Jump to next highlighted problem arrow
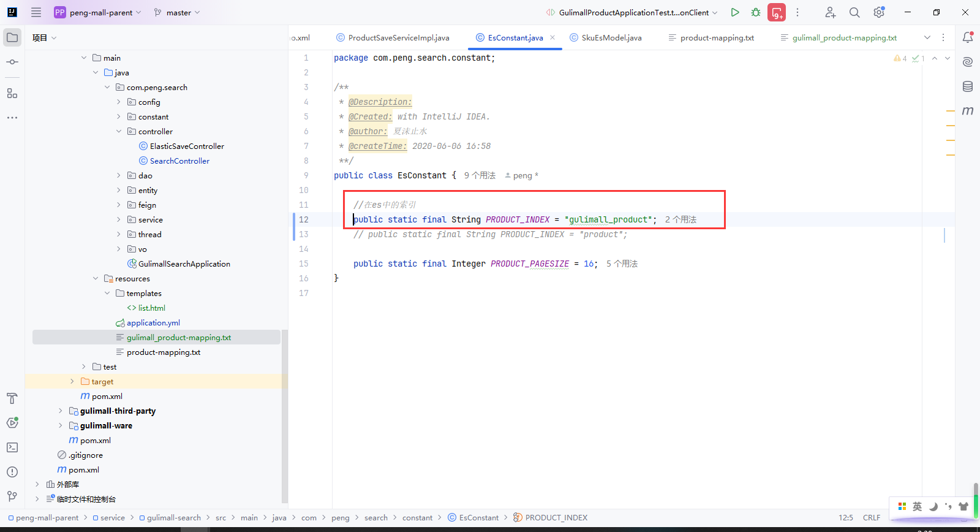Viewport: 980px width, 532px height. pyautogui.click(x=948, y=58)
